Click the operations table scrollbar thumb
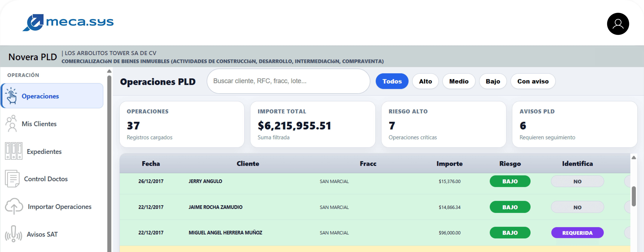The image size is (644, 252). click(x=633, y=196)
